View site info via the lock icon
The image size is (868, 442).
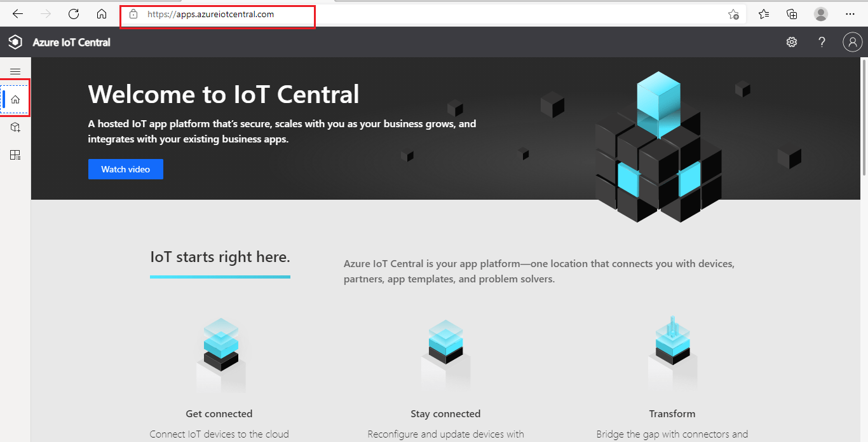(x=133, y=14)
